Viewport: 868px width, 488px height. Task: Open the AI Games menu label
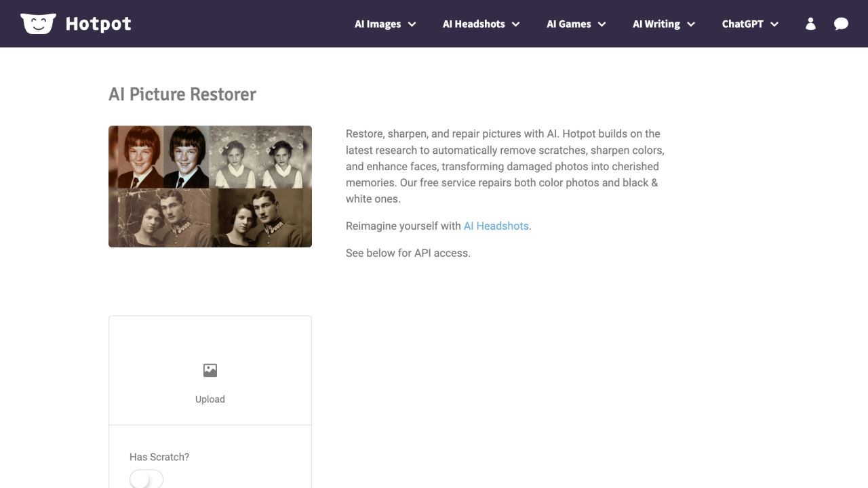tap(569, 24)
